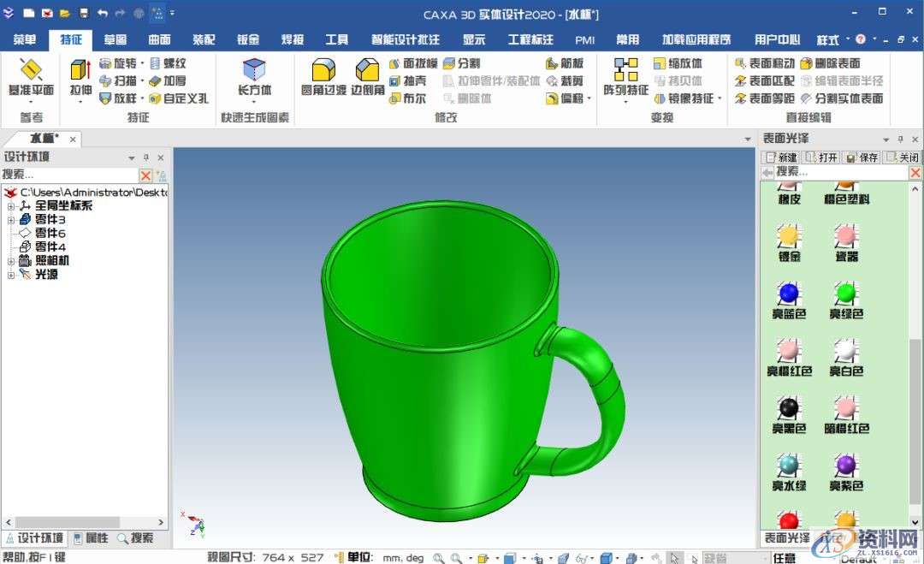924x564 pixels.
Task: Click the 新建 button in surface gloss panel
Action: [x=781, y=157]
